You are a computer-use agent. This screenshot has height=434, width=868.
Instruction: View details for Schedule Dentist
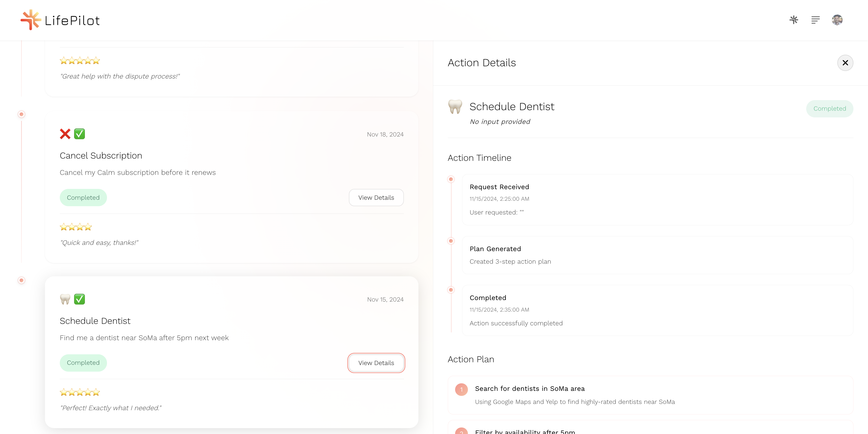[376, 363]
